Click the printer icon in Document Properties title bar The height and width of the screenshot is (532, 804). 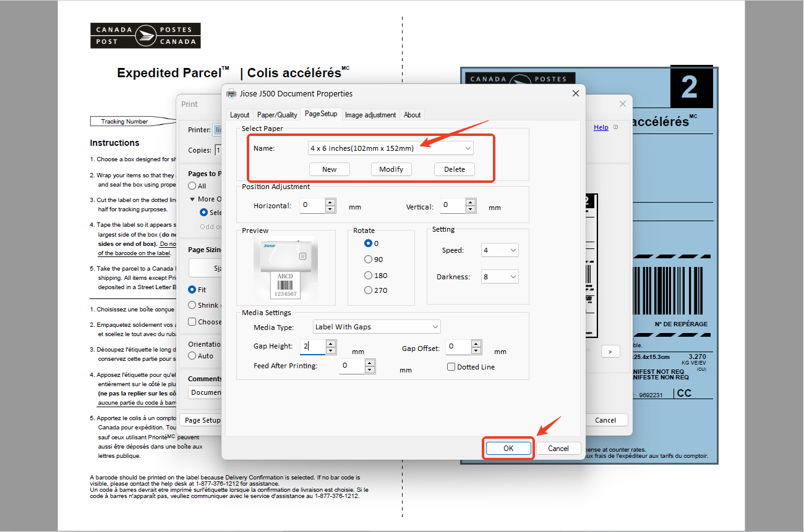[231, 93]
